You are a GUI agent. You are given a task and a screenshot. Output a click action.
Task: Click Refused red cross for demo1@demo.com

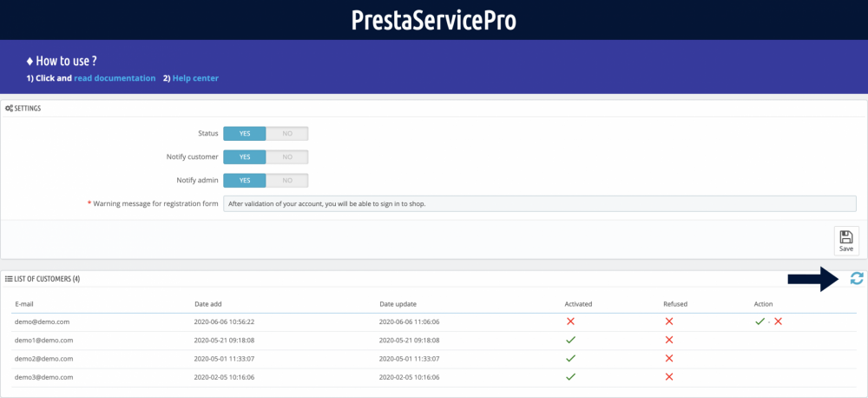point(668,340)
